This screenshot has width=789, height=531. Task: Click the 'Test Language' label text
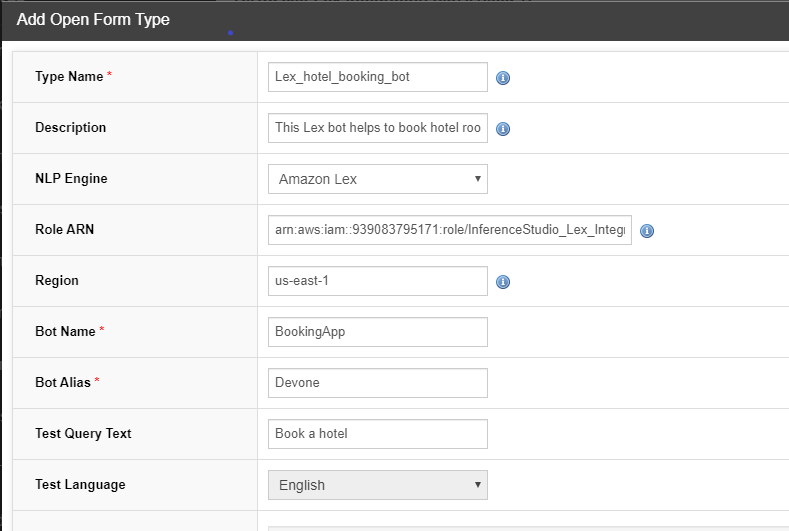(80, 484)
